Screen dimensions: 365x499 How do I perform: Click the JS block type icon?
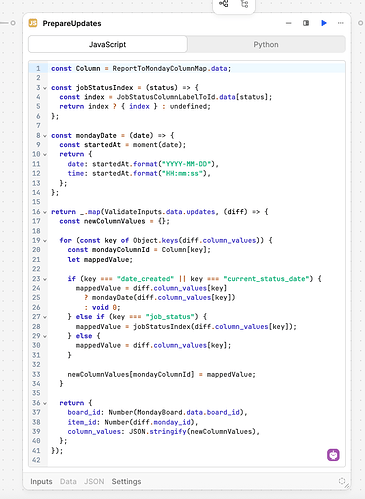point(33,23)
